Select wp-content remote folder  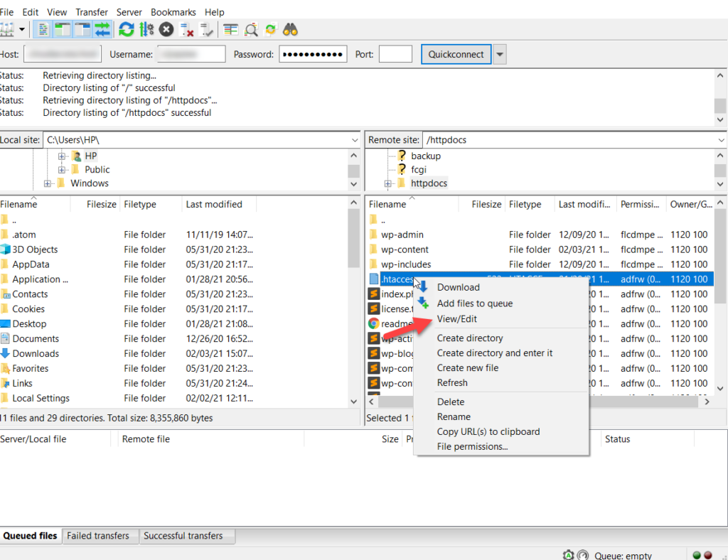pyautogui.click(x=405, y=249)
